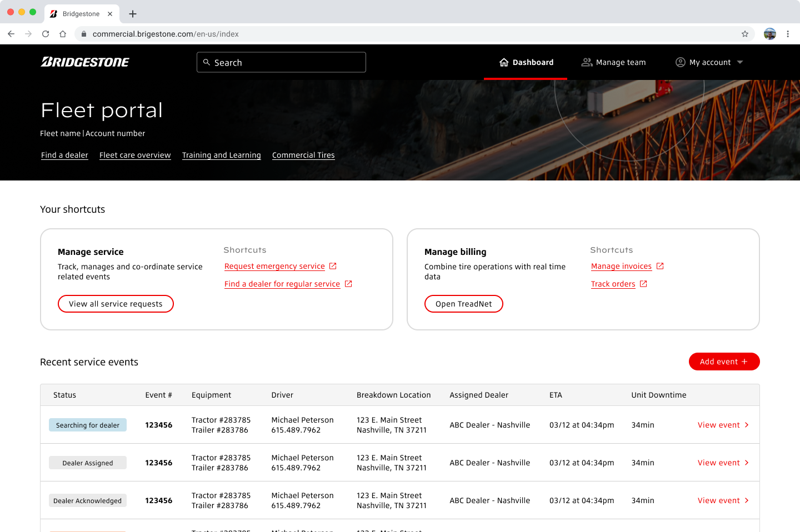Open the My account menu

pos(709,62)
